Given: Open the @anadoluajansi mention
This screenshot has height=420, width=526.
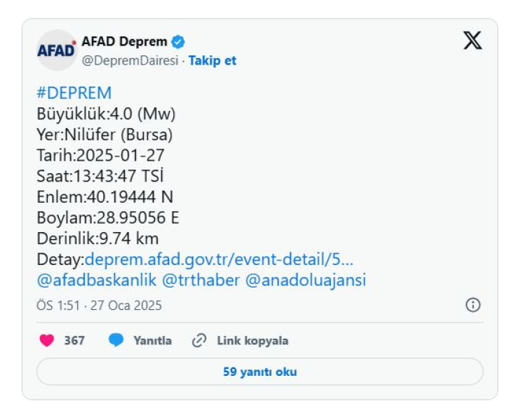Looking at the screenshot, I should point(306,280).
